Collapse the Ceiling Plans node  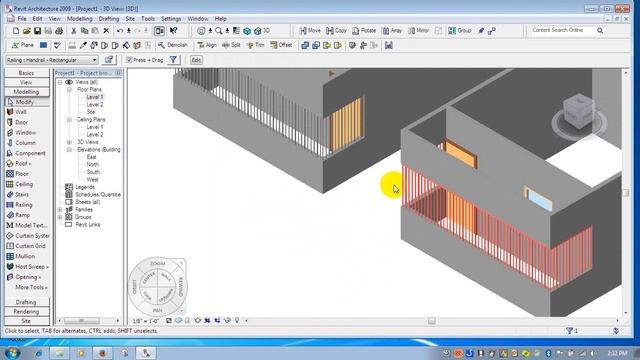pos(69,120)
